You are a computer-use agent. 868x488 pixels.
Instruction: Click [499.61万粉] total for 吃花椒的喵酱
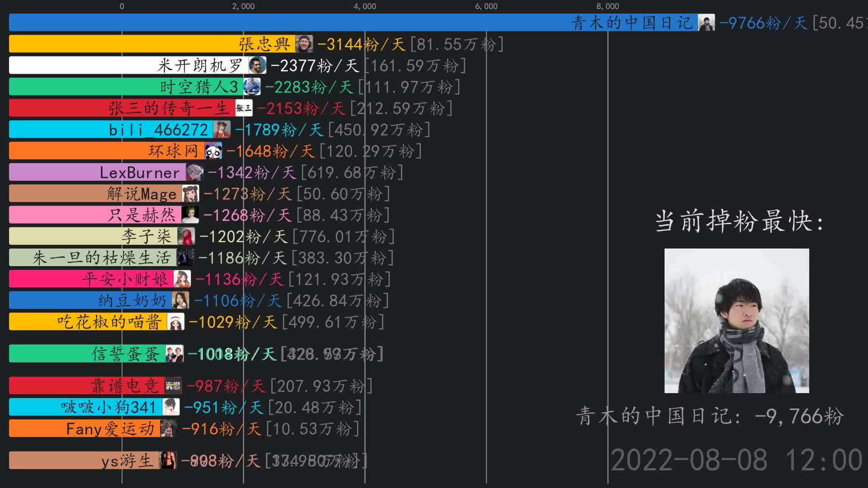click(333, 322)
